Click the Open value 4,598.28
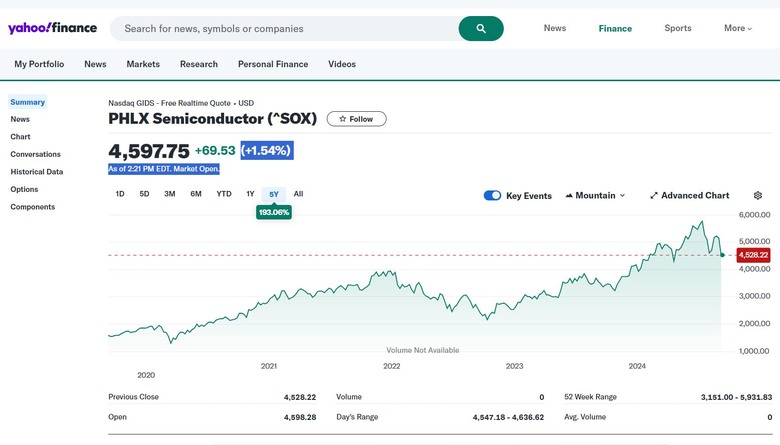The width and height of the screenshot is (780, 445). click(x=300, y=417)
